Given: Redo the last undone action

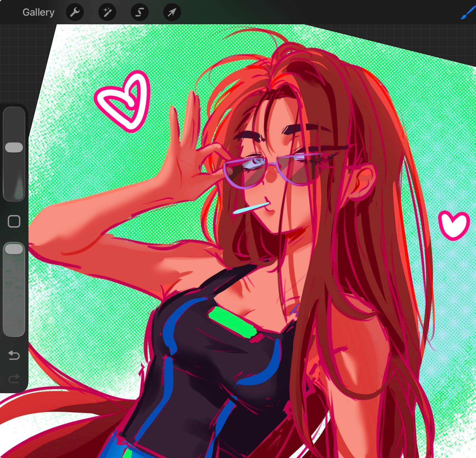Looking at the screenshot, I should point(14,379).
